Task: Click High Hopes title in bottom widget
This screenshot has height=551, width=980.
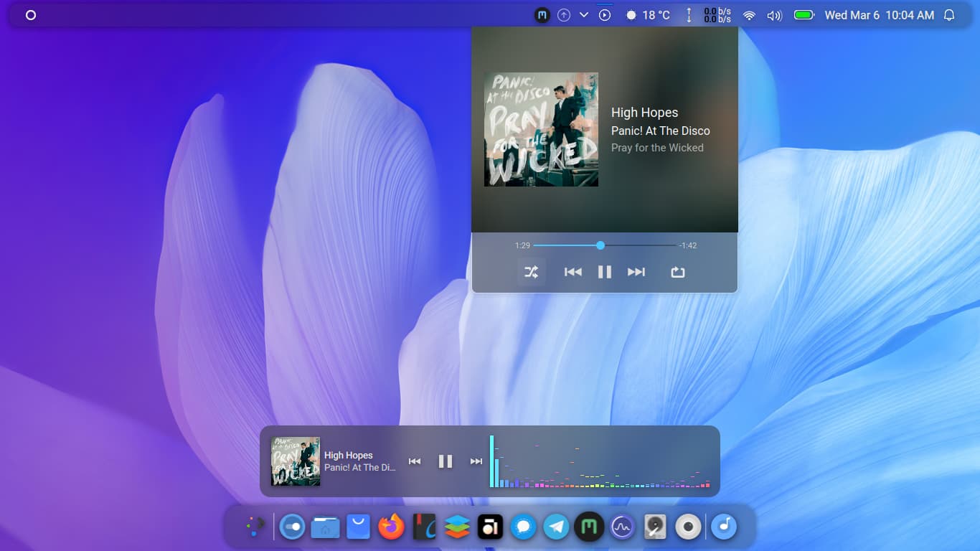Action: point(349,455)
